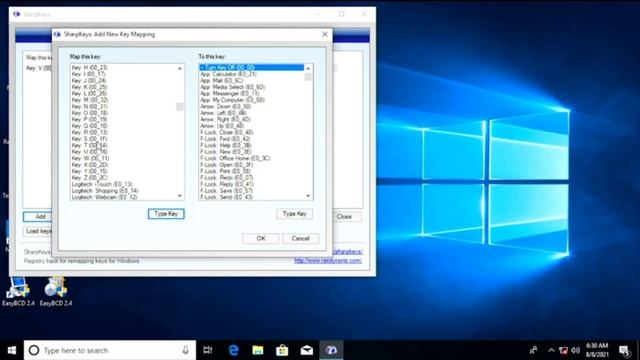Select 'Key: H (00_23)' in Map this key list
The height and width of the screenshot is (360, 640).
tap(89, 67)
